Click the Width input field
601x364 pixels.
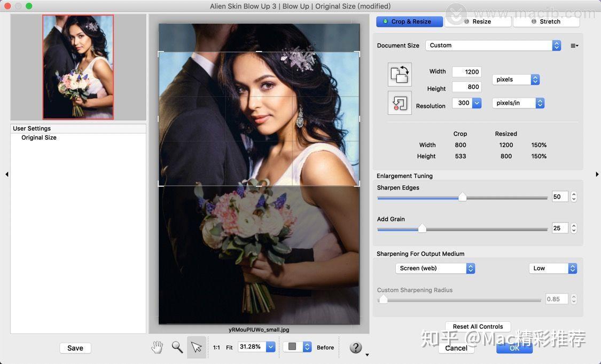click(466, 72)
